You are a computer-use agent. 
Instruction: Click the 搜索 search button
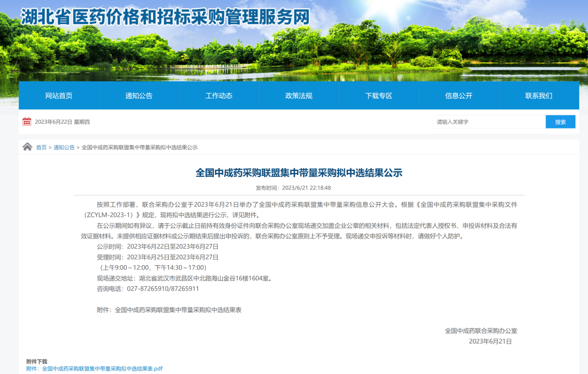pyautogui.click(x=560, y=122)
